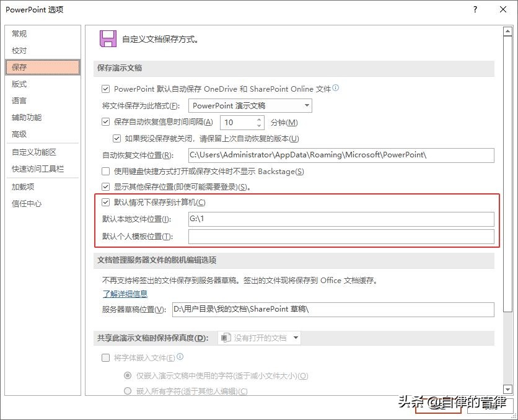Click the 自定义文档保存方式 heading text
This screenshot has height=420, width=518.
click(x=161, y=39)
